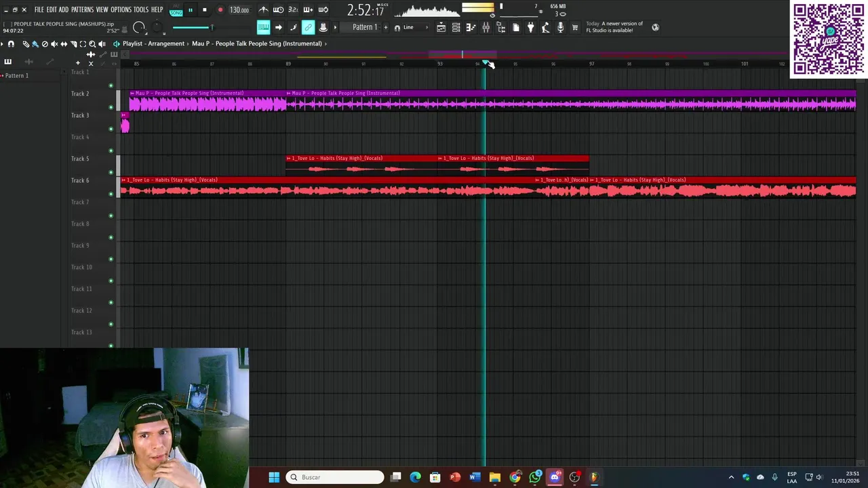This screenshot has width=868, height=488.
Task: Toggle the step edit arrow icon
Action: tap(278, 27)
